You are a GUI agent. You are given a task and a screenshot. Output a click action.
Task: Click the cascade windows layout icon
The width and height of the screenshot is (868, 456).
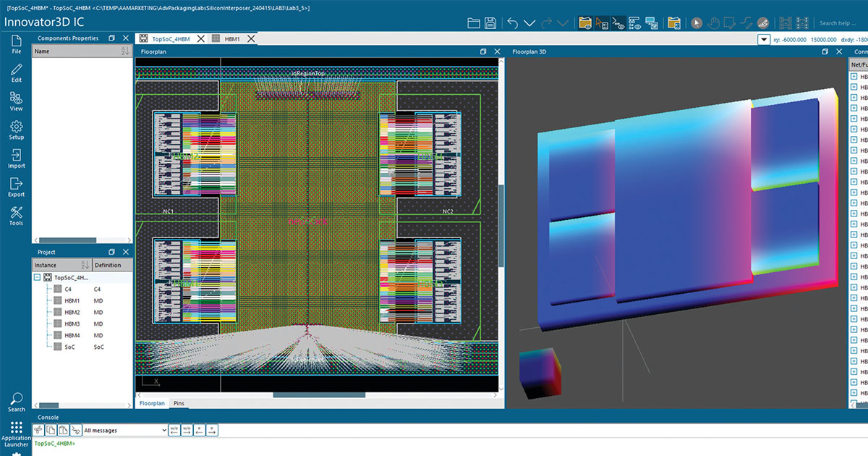[651, 22]
